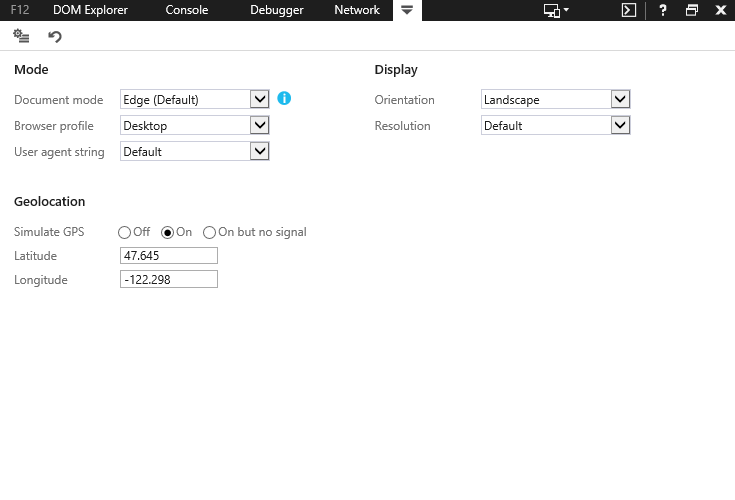The height and width of the screenshot is (500, 735).
Task: Open the console command prompt icon
Action: 628,10
